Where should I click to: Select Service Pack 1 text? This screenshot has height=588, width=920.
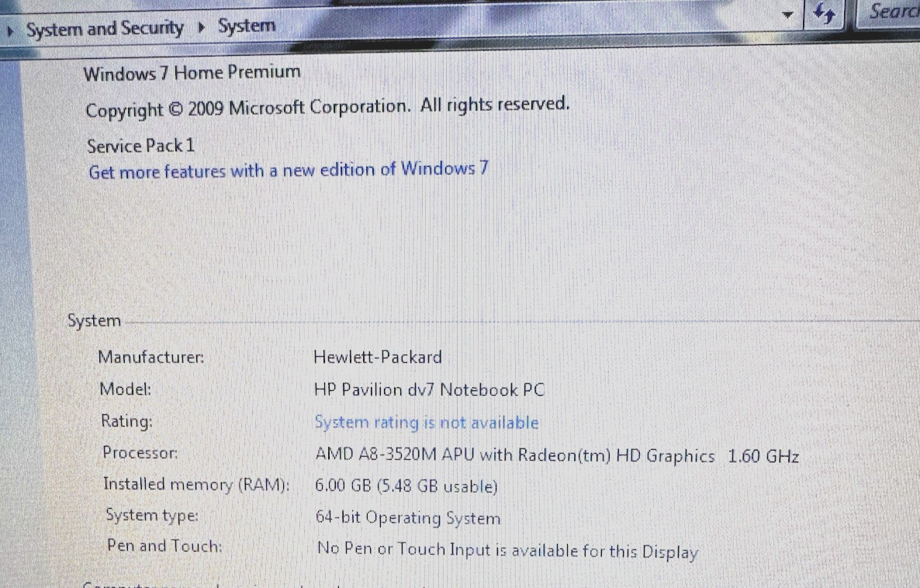pos(141,146)
